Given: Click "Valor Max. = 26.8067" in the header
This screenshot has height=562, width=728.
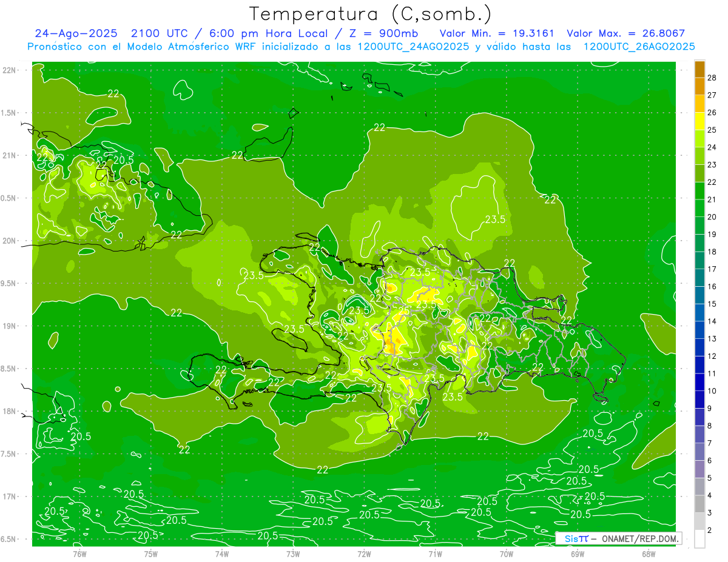Looking at the screenshot, I should (x=625, y=33).
